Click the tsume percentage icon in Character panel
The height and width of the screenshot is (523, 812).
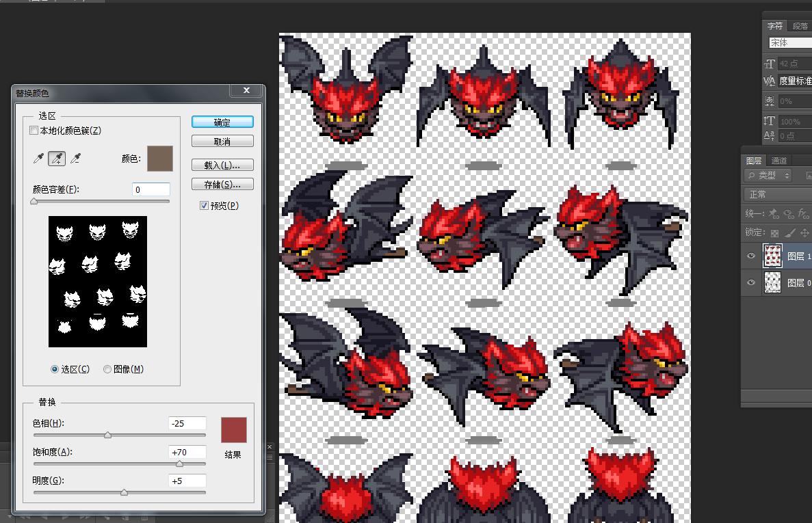pos(770,101)
